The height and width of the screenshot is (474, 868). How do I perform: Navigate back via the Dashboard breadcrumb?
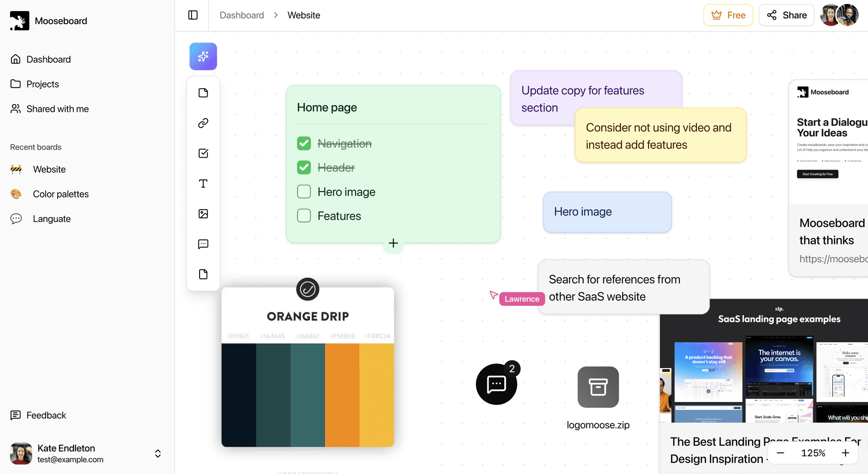(242, 15)
